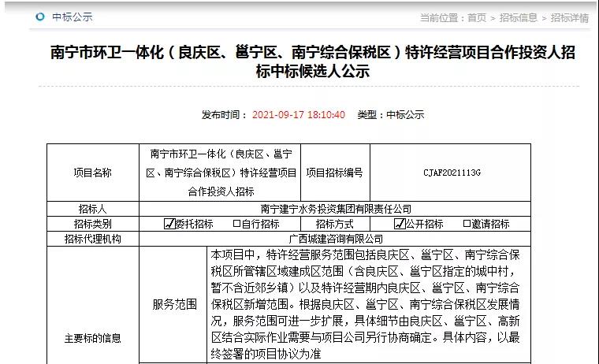Select the project number CJAF2021113G cell

coord(451,173)
